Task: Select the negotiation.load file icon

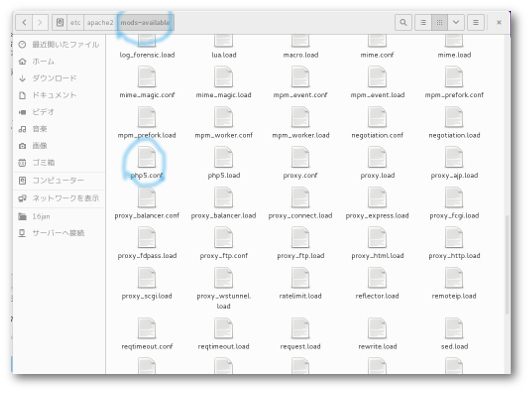Action: coord(454,117)
